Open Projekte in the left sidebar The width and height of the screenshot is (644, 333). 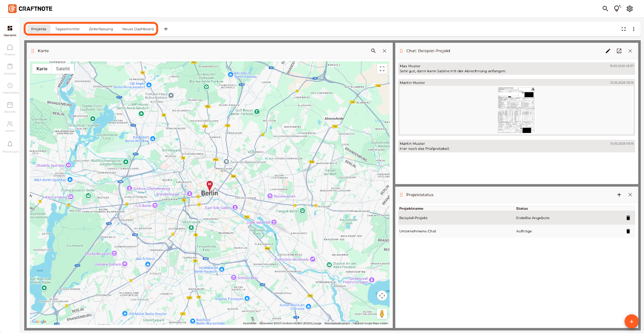point(10,50)
